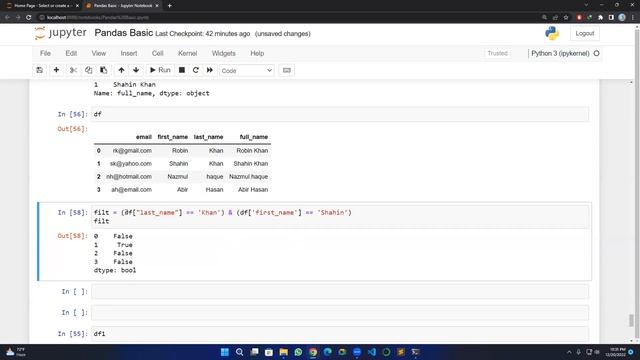The width and height of the screenshot is (640, 360).
Task: Click the Out[58] output prompt
Action: [72, 236]
